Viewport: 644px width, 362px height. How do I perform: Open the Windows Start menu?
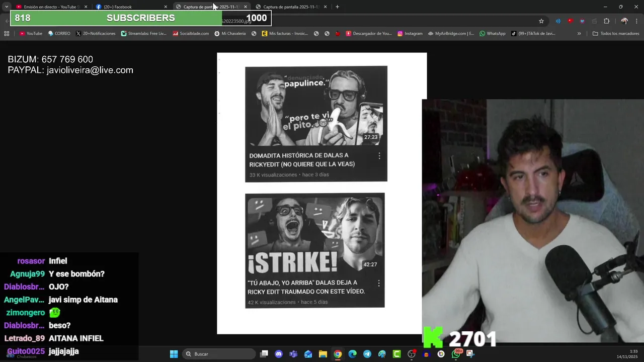point(174,354)
